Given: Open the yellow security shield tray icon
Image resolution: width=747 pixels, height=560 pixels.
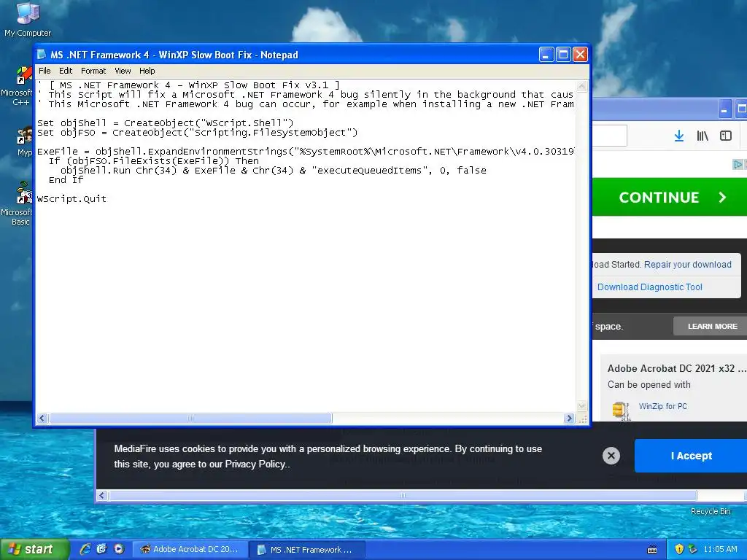Looking at the screenshot, I should [x=679, y=549].
